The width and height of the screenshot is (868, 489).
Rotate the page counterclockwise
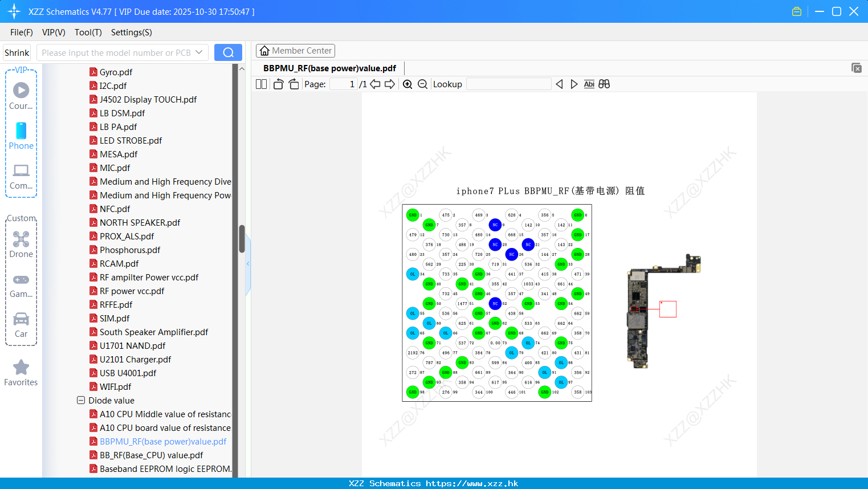point(278,84)
